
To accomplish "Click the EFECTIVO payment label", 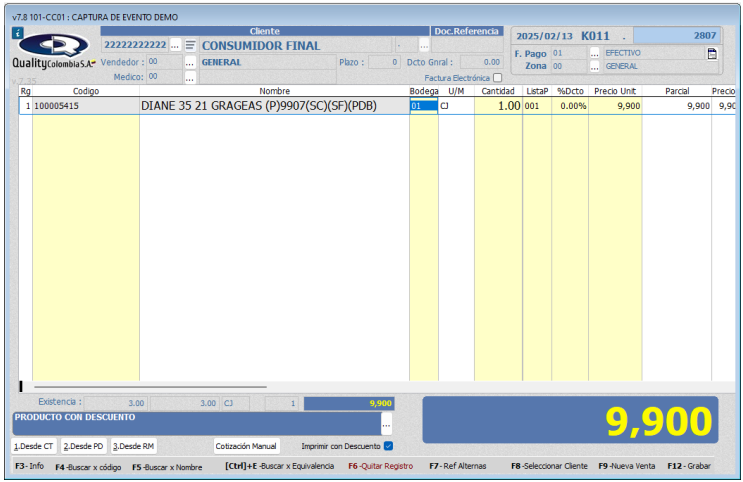I will click(623, 53).
